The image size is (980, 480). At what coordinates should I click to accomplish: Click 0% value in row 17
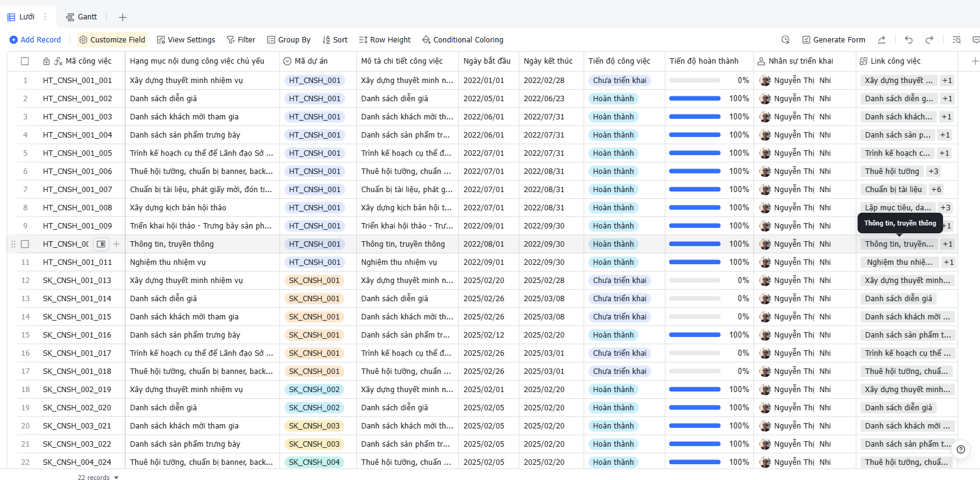[743, 371]
